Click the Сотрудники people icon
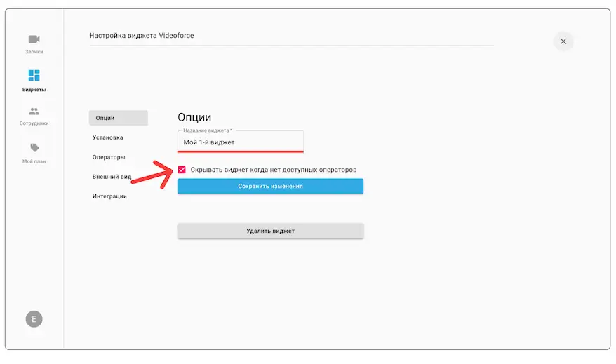Viewport: 616px width, 364px height. pyautogui.click(x=34, y=111)
